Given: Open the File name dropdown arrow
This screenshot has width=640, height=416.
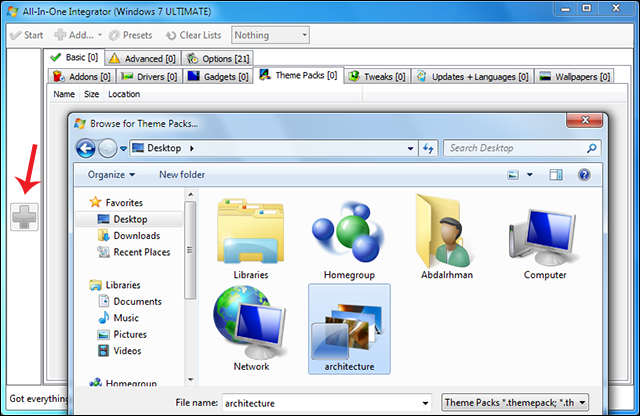Looking at the screenshot, I should (x=425, y=403).
